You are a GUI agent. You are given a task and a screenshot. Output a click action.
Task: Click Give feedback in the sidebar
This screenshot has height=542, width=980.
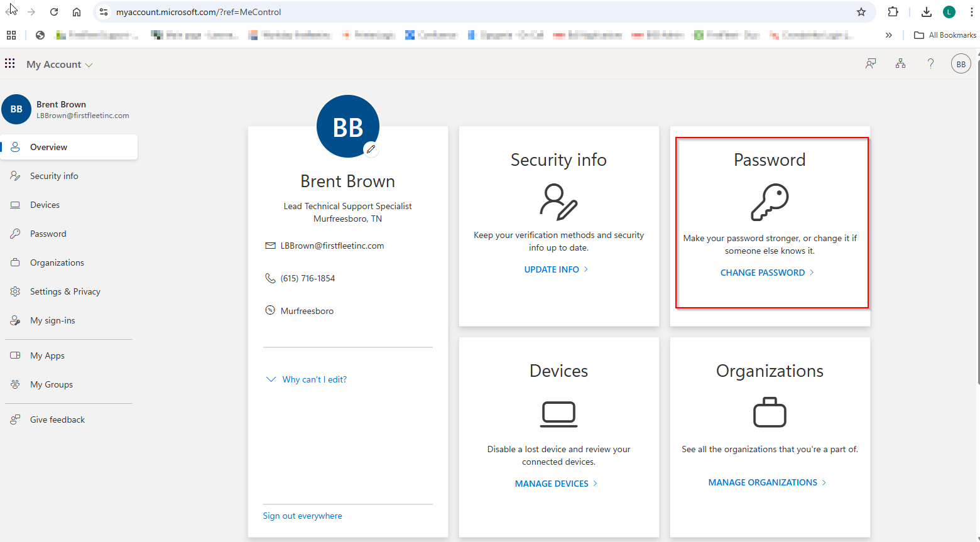click(x=69, y=420)
